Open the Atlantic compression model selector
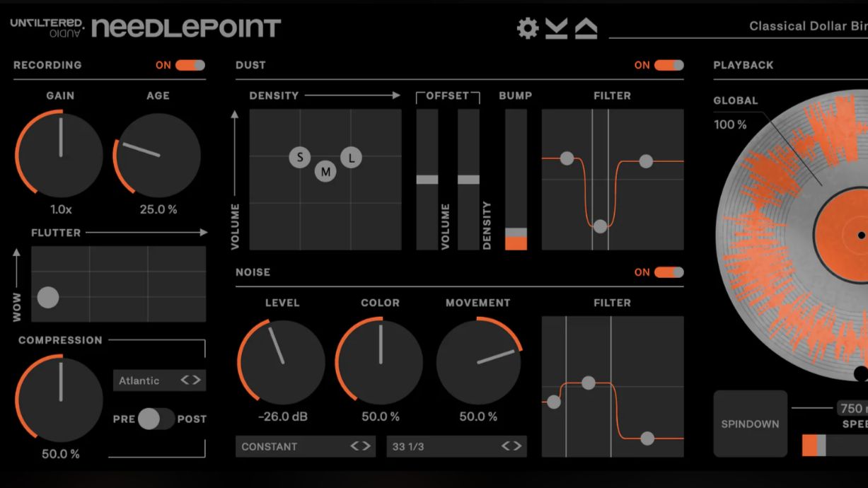The image size is (868, 488). pos(159,380)
